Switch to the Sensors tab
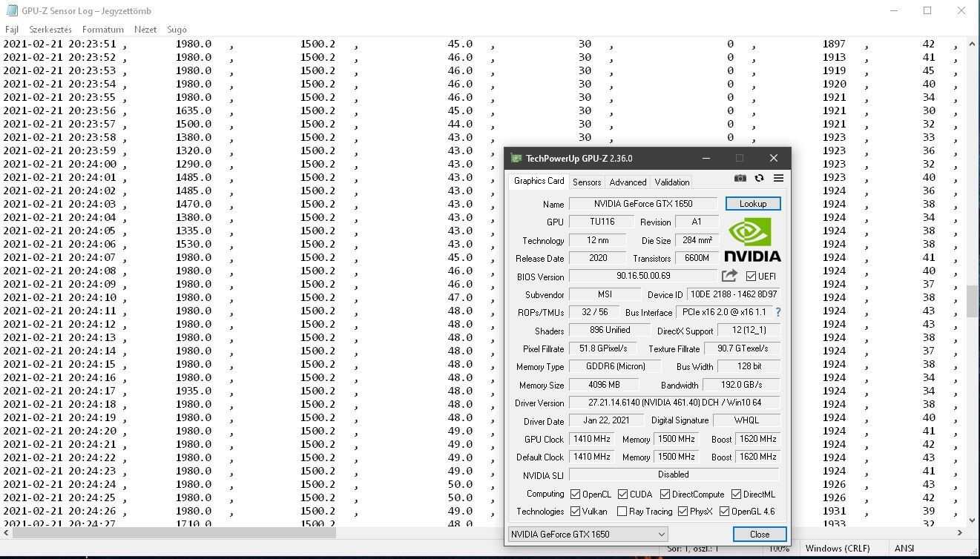This screenshot has width=980, height=559. click(587, 182)
